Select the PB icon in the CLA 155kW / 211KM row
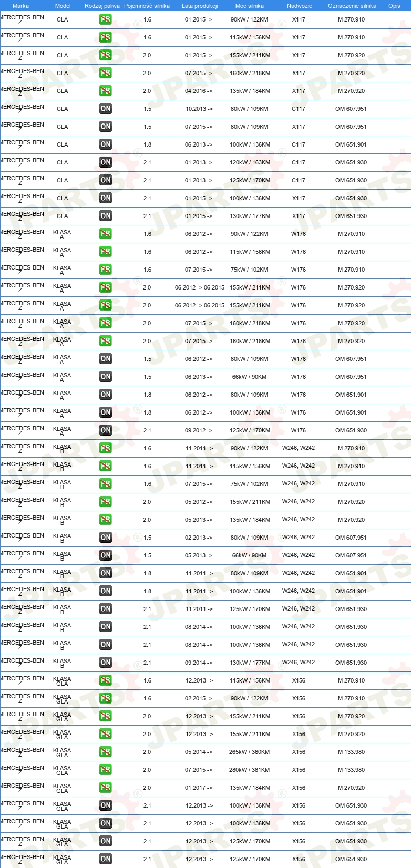Screen dimensions: 411x868 point(106,55)
